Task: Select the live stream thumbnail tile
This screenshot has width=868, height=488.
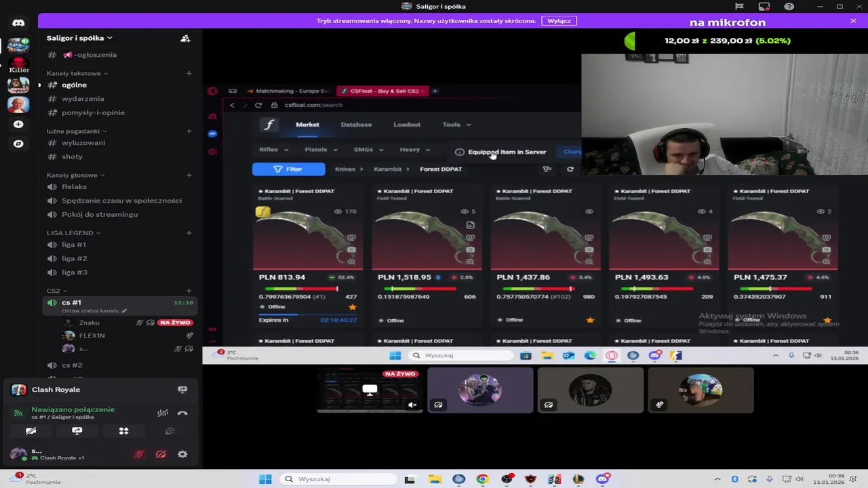Action: click(370, 390)
